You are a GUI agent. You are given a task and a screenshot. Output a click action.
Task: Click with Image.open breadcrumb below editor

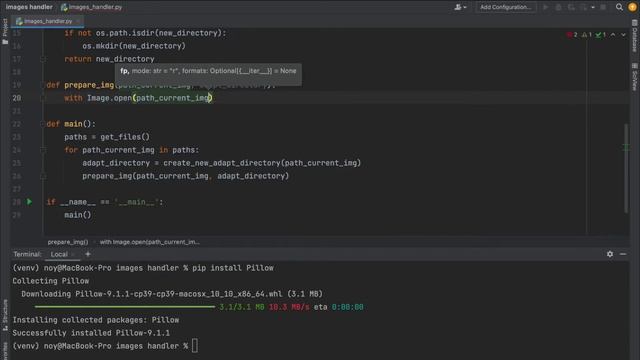pyautogui.click(x=150, y=242)
